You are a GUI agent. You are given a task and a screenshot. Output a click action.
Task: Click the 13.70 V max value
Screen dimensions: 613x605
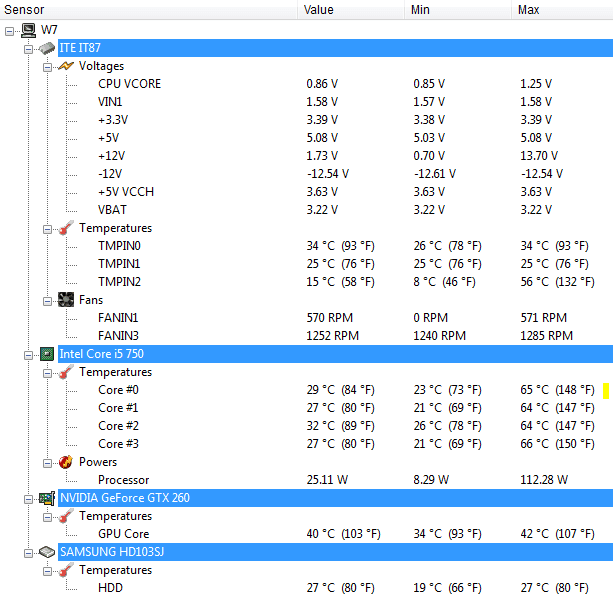[539, 156]
